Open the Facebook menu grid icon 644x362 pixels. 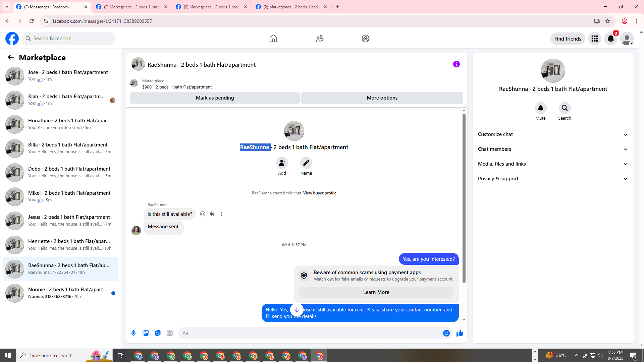[x=595, y=39]
